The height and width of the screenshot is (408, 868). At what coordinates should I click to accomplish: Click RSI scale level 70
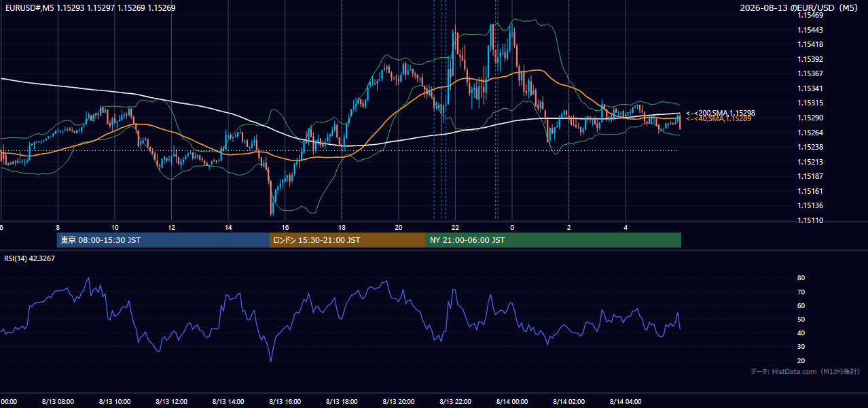coord(801,292)
